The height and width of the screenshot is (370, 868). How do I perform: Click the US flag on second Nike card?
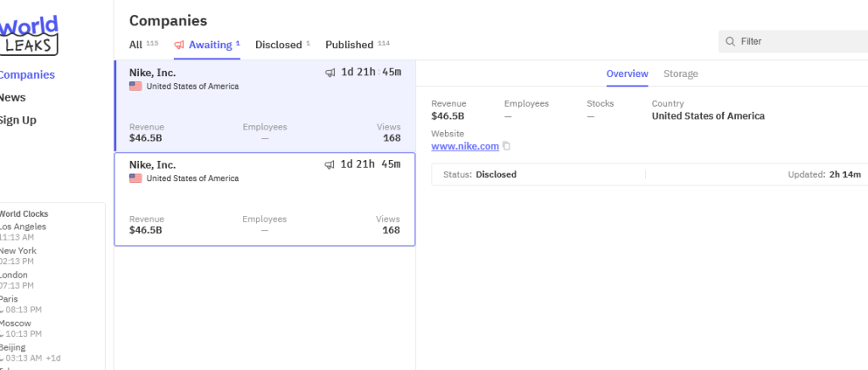(136, 179)
